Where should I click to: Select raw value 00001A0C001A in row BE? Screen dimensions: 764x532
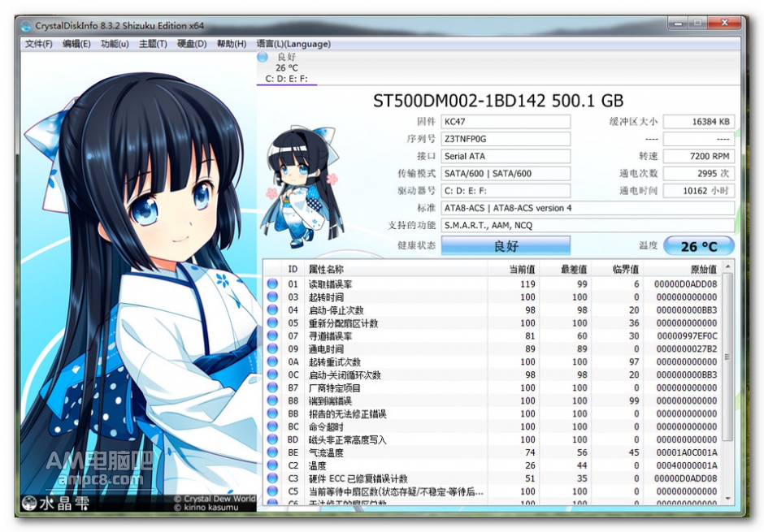[687, 452]
